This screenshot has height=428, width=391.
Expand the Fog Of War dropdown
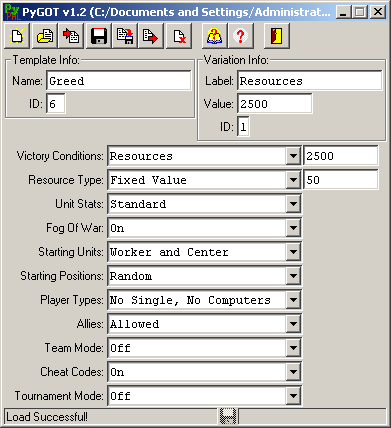click(293, 228)
